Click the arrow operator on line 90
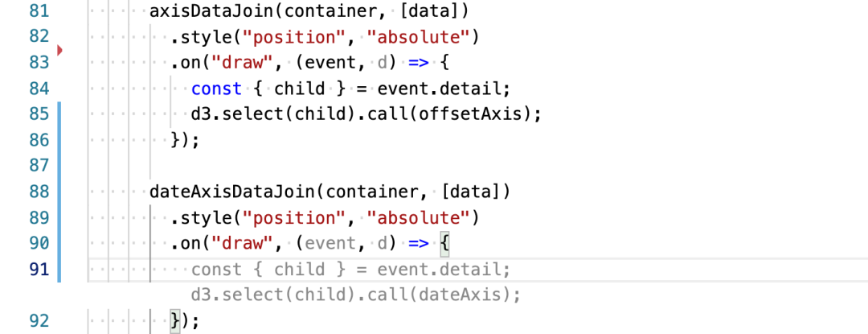This screenshot has height=334, width=868. point(419,243)
